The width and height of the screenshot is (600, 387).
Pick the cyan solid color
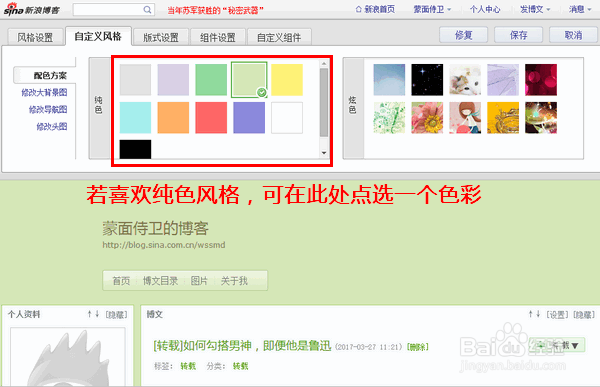135,118
